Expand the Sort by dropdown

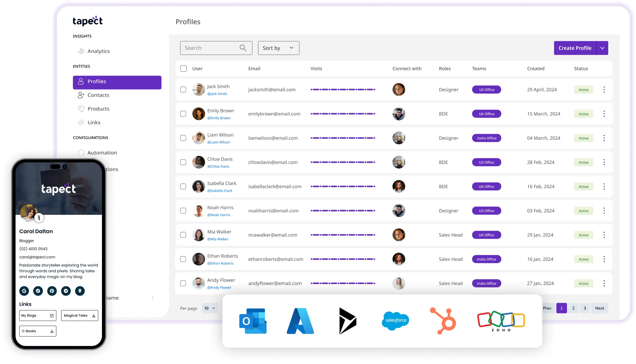(278, 48)
